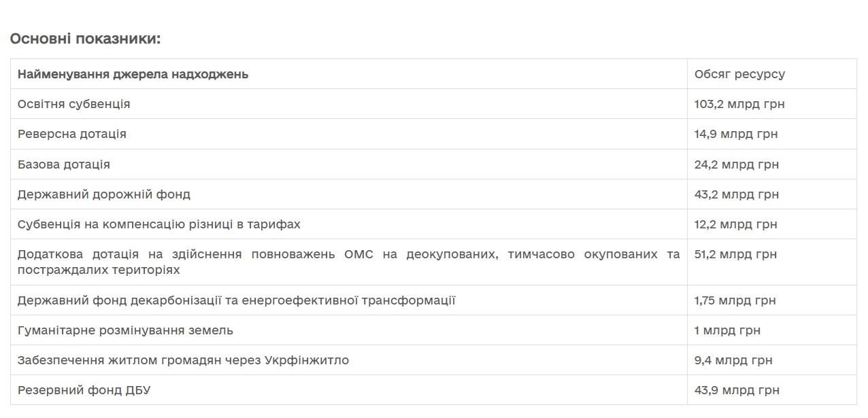Select 'Гуманітарне розмінування земель' row
This screenshot has height=418, width=868.
125,330
